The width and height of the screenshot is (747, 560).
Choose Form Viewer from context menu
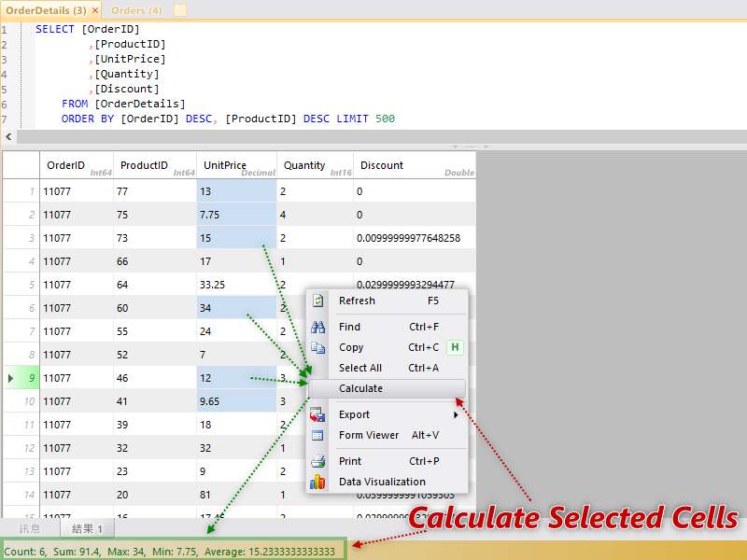tap(387, 435)
